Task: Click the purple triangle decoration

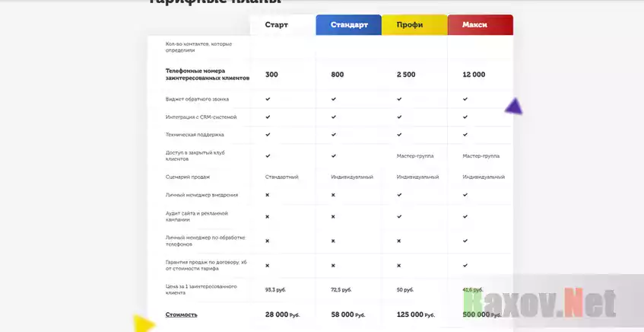Action: coord(515,107)
